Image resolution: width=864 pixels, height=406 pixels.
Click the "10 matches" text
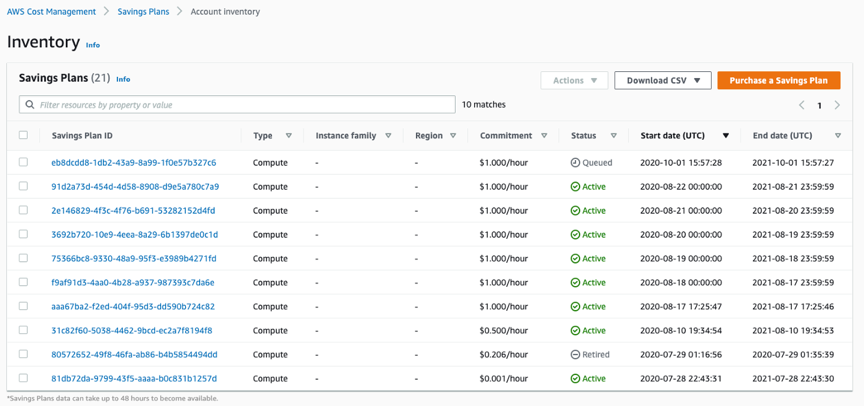483,105
